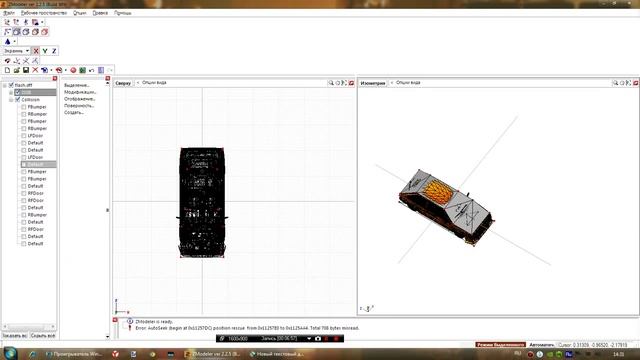Open the Отображение... command group
This screenshot has width=640, height=360.
click(x=80, y=99)
